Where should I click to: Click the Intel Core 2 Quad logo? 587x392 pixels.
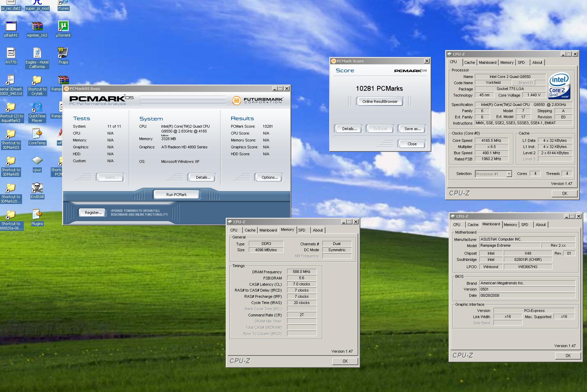point(559,86)
